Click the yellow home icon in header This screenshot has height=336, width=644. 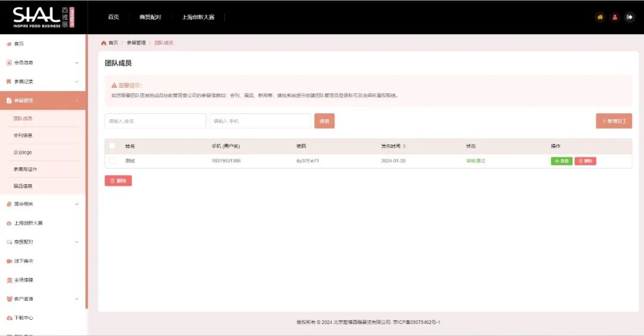pyautogui.click(x=600, y=17)
